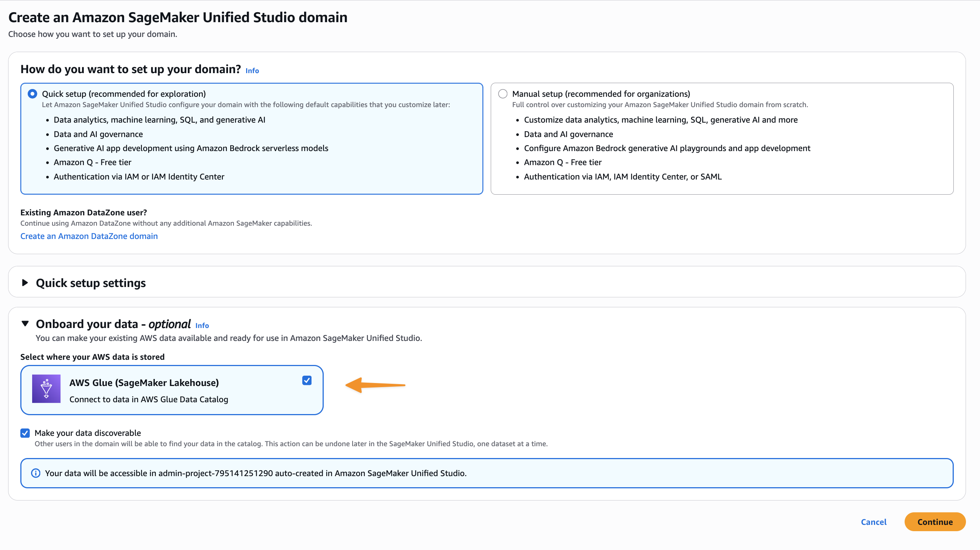980x550 pixels.
Task: Click the Cancel button
Action: click(873, 522)
